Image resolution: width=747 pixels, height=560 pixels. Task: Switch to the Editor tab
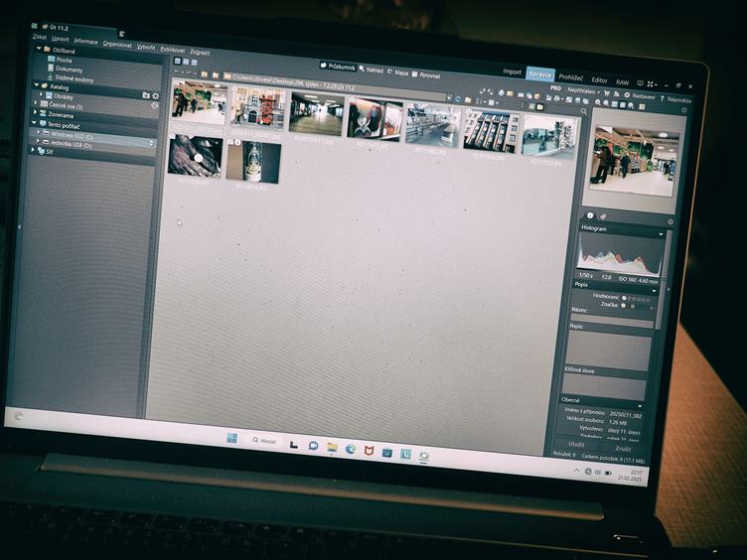point(599,79)
